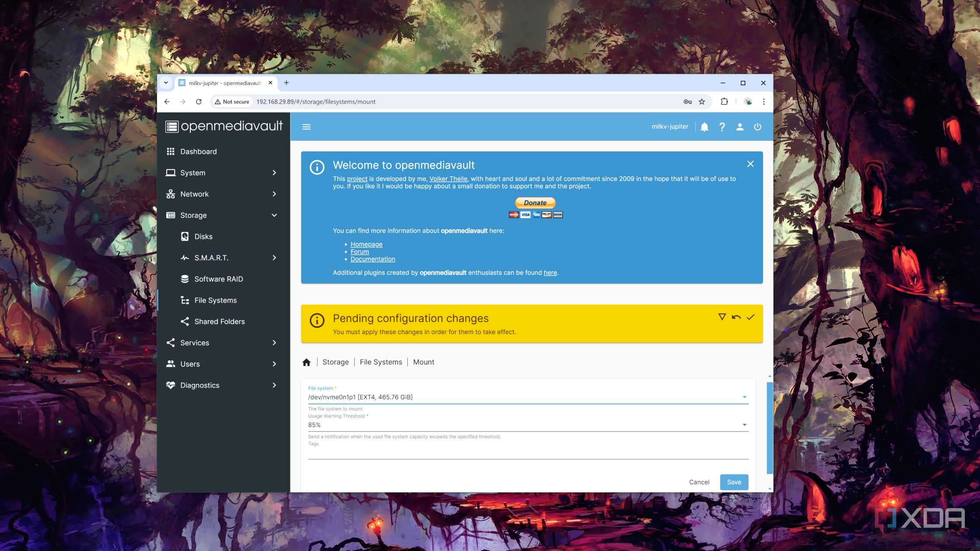This screenshot has height=551, width=980.
Task: Click the browser address bar URL
Action: [x=316, y=102]
